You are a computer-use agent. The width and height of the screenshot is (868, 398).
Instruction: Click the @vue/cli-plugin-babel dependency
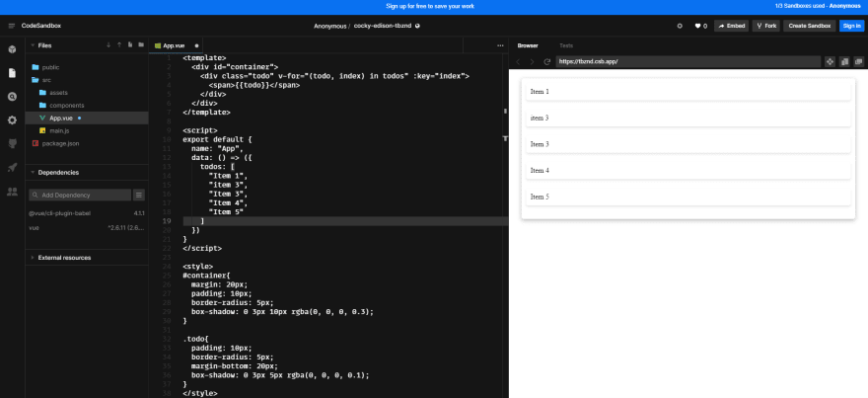click(x=59, y=213)
